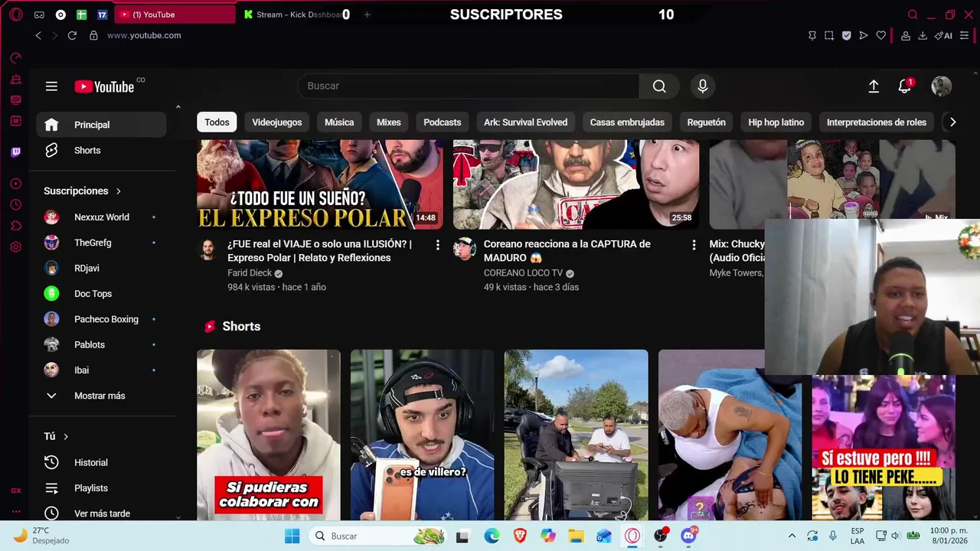This screenshot has height=551, width=980.
Task: Open Ver más tarde in sidebar
Action: click(102, 514)
